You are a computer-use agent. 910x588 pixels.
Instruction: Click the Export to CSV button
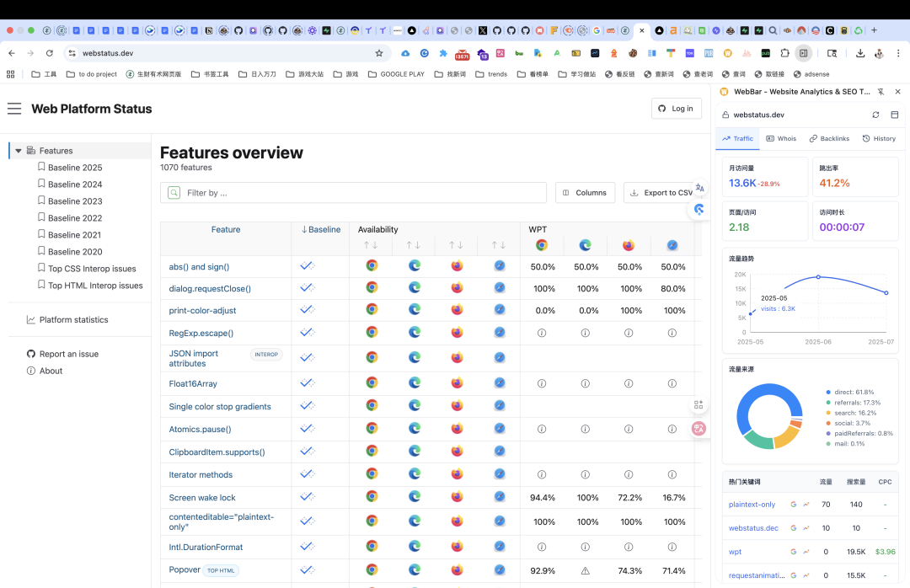click(661, 193)
